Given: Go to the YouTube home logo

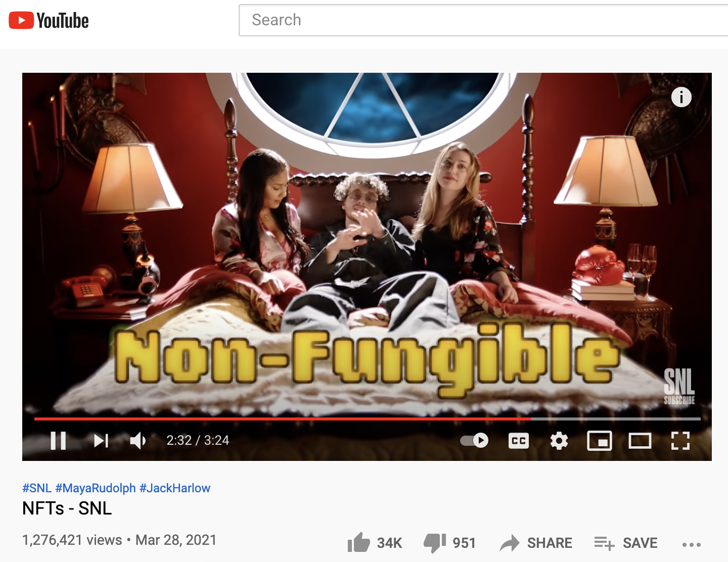Looking at the screenshot, I should coord(49,21).
